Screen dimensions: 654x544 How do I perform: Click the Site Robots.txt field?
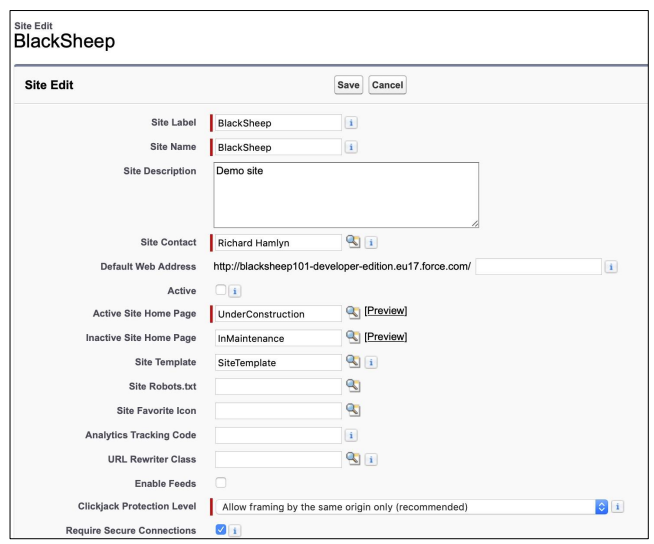point(278,386)
